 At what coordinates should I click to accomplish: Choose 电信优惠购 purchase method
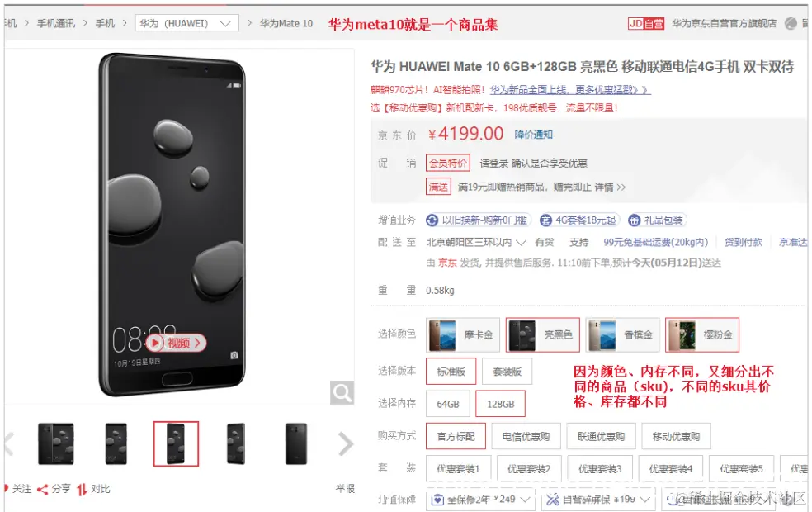pos(526,436)
